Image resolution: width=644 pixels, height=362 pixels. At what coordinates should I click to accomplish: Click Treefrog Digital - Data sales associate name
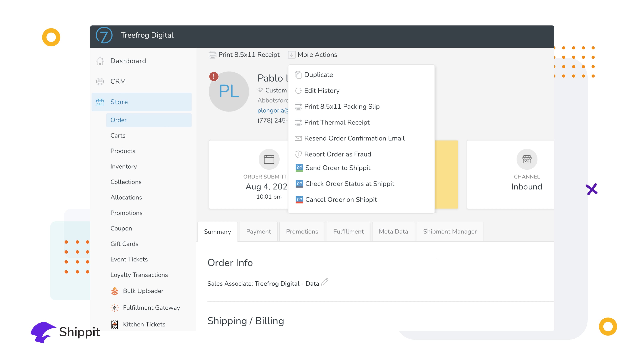pos(287,284)
